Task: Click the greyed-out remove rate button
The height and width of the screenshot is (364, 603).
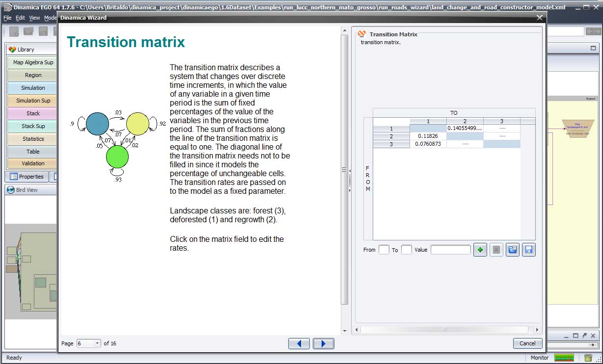Action: (496, 250)
